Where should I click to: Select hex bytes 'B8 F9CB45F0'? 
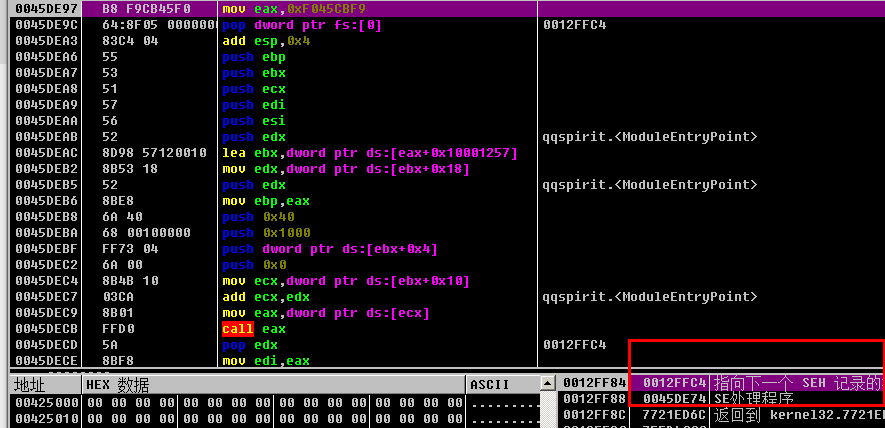tap(147, 9)
